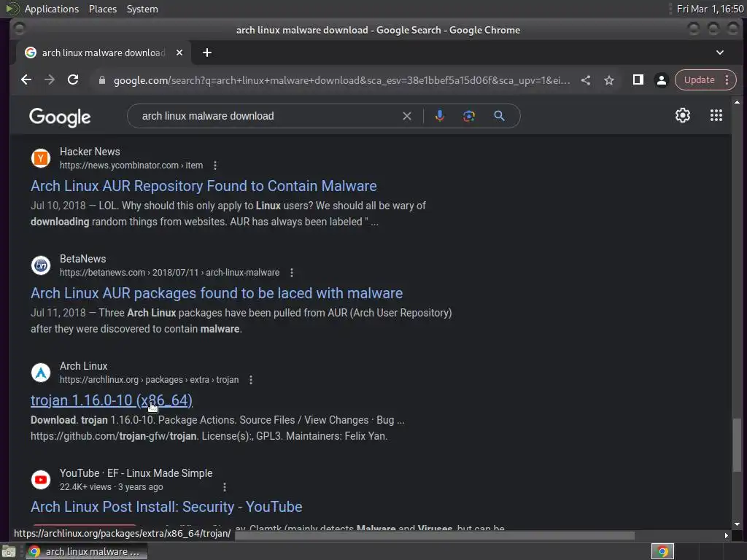Click 'Hacker News' source name
Viewport: 747px width, 560px height.
(x=90, y=152)
